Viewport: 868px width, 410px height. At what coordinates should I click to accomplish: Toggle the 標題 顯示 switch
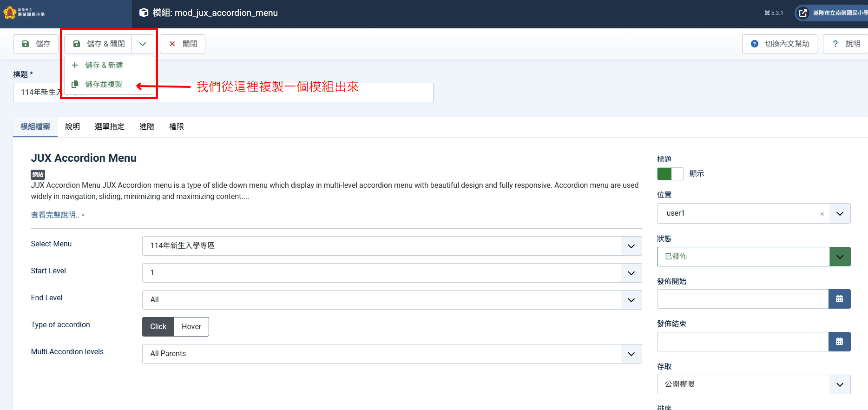click(670, 174)
